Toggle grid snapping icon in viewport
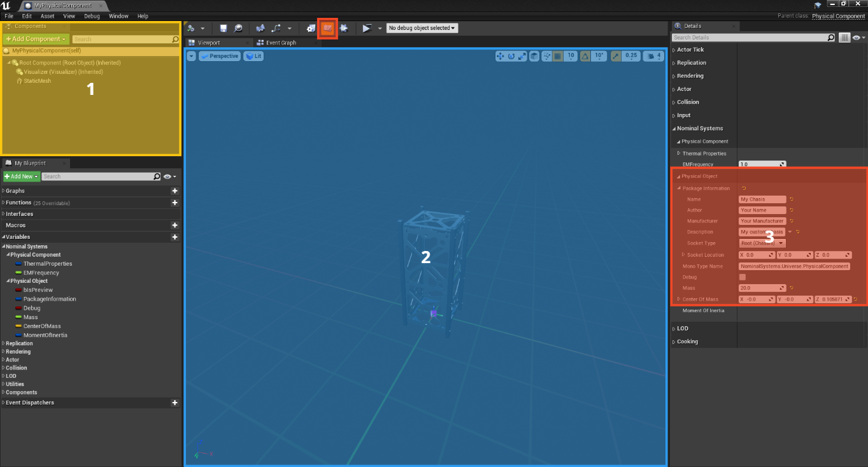868x467 pixels. [x=558, y=56]
